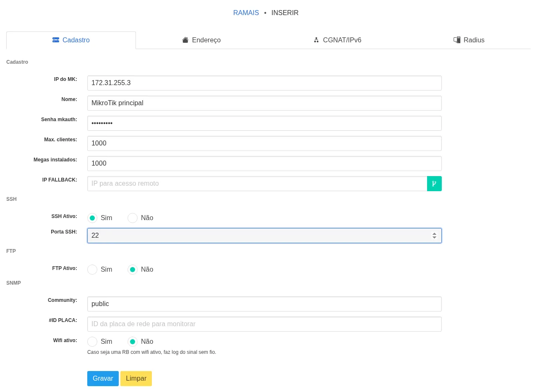Click the device icon beside Radius
Viewport: 537px width, 392px height.
click(x=457, y=40)
